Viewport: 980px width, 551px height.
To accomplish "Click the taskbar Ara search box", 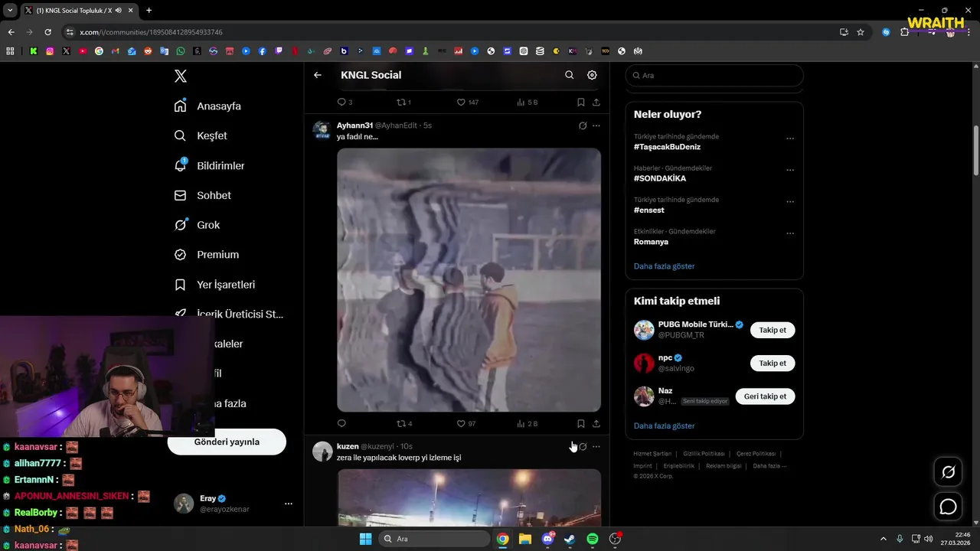I will click(433, 539).
